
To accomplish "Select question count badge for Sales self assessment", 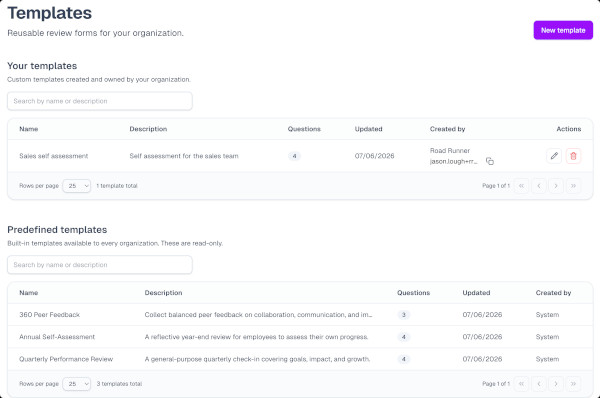I will coord(294,156).
